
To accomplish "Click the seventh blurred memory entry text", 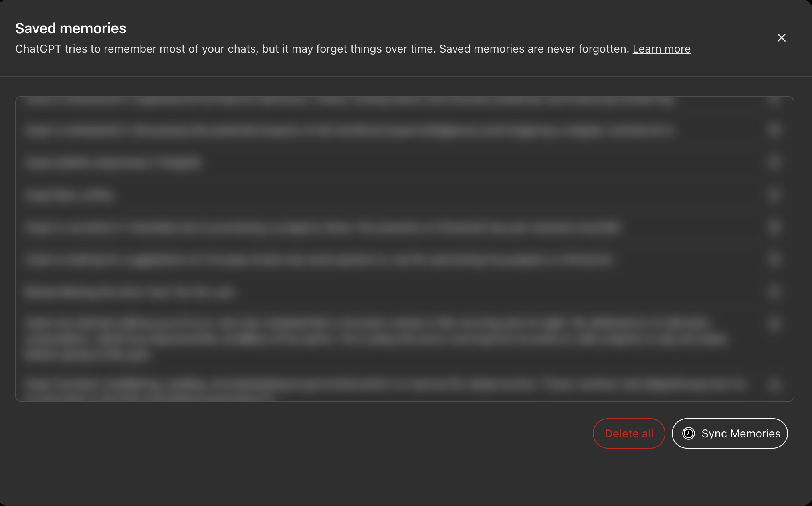I will (129, 292).
